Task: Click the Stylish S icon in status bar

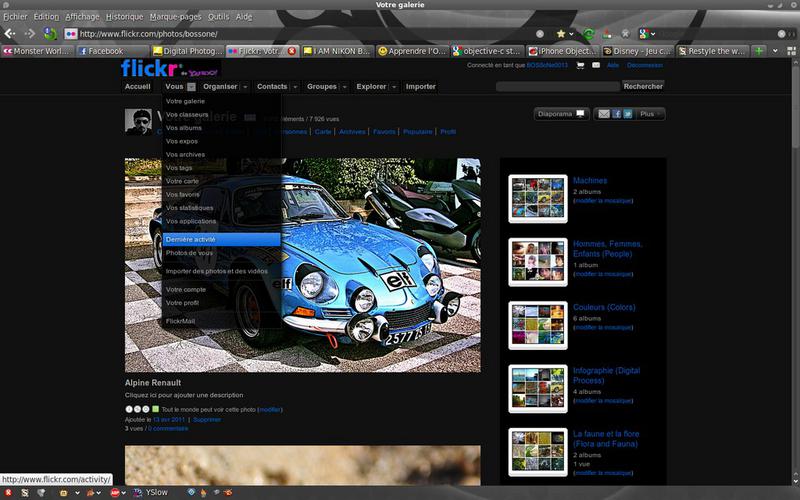Action: pos(24,492)
